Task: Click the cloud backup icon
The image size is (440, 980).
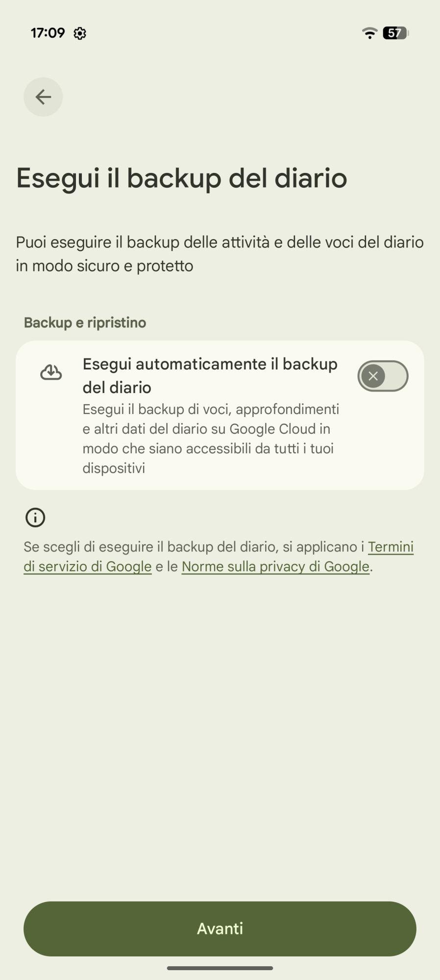Action: 51,373
